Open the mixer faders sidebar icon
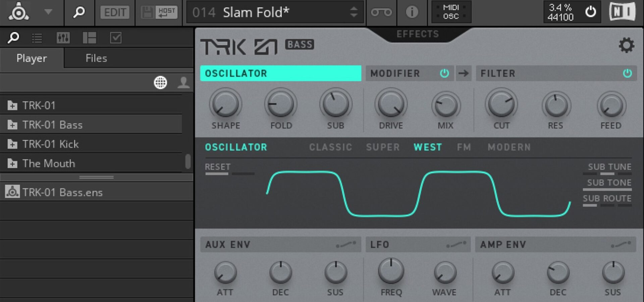644x302 pixels. [x=63, y=38]
